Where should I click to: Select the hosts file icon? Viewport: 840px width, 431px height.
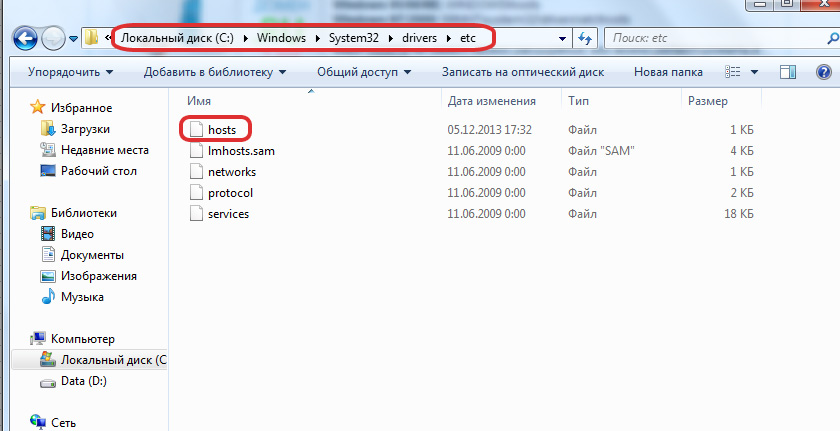[197, 130]
